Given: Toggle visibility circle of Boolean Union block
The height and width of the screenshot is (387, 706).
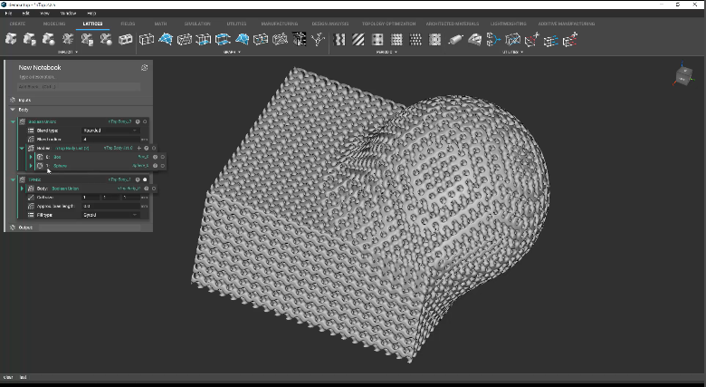Looking at the screenshot, I should point(145,122).
